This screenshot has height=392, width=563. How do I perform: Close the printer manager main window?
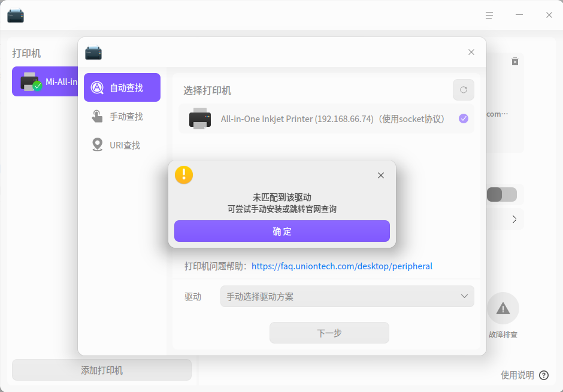click(x=549, y=15)
